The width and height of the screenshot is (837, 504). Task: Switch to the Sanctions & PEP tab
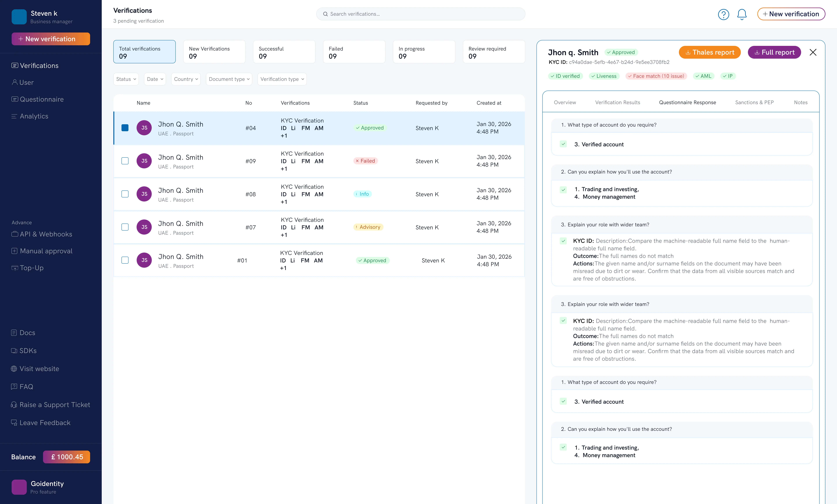tap(754, 102)
